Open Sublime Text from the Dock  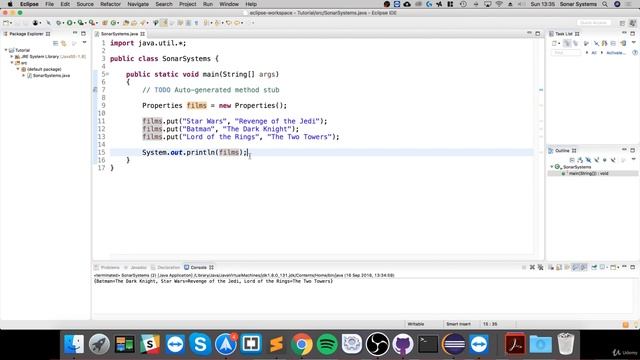(x=276, y=344)
